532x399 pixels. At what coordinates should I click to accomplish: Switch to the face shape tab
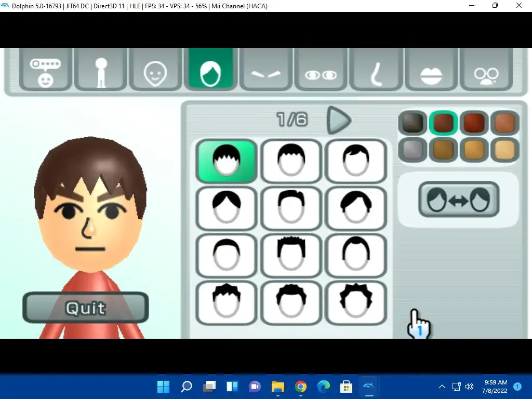click(x=155, y=70)
